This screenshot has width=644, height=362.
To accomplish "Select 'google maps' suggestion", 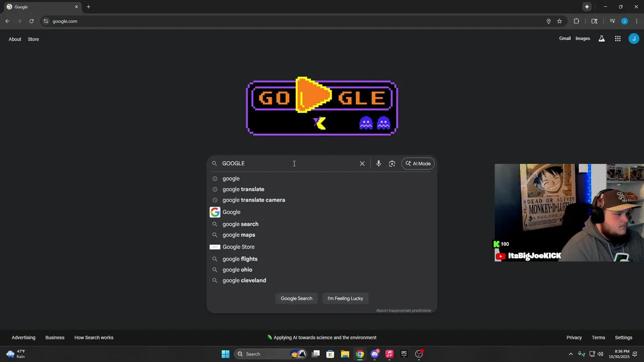I will (322, 235).
